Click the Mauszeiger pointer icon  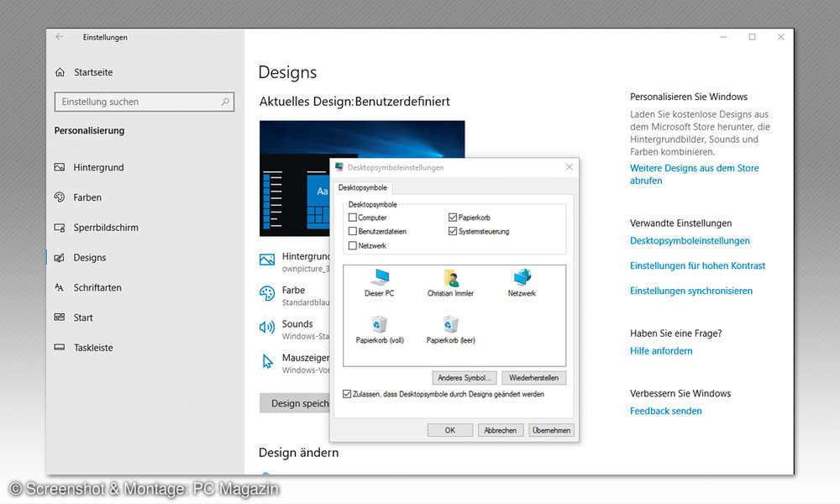coord(267,362)
